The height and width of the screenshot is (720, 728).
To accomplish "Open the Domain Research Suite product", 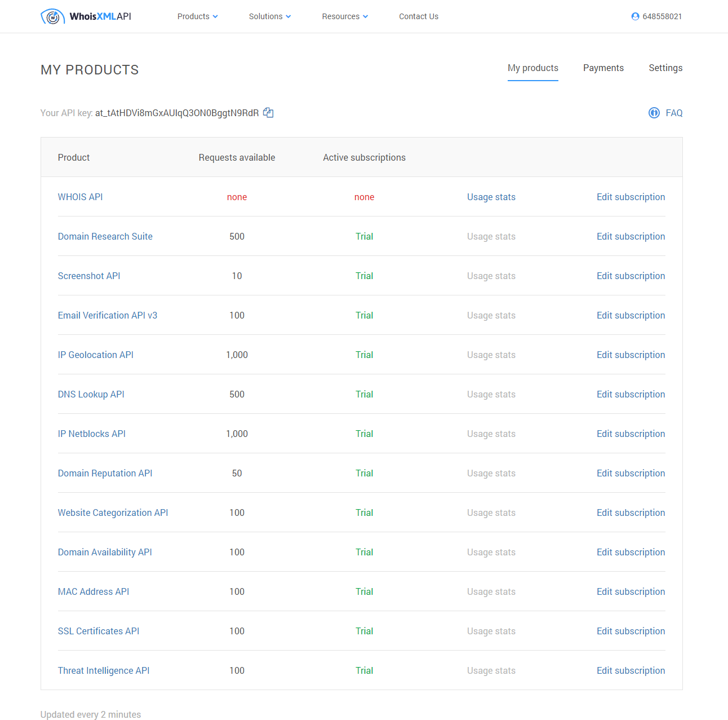I will pos(105,236).
